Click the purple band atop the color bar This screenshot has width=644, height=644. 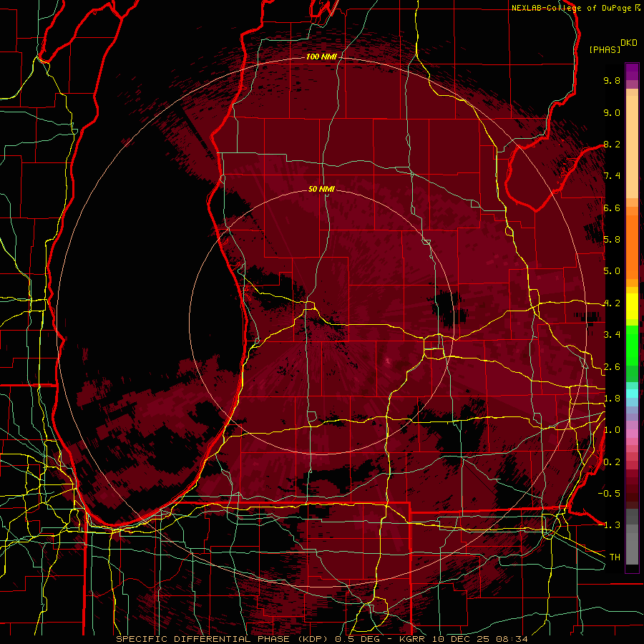tap(632, 72)
